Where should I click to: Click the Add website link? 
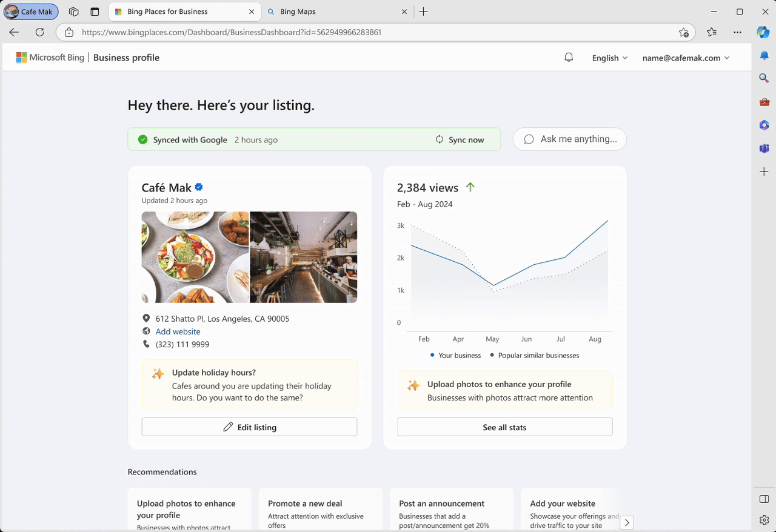[178, 331]
